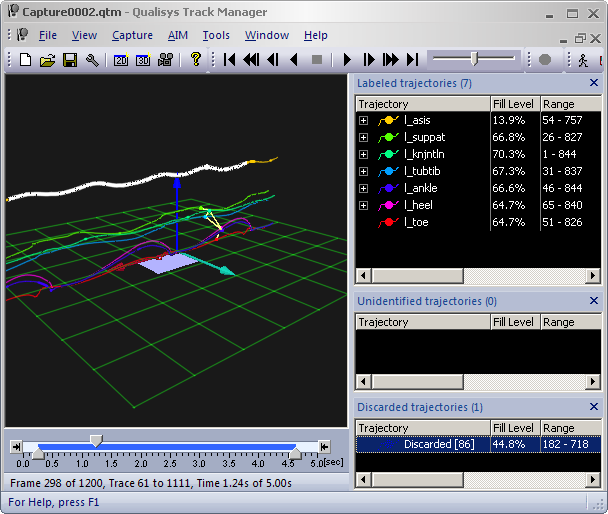Expand the l_ankle trajectory row

[x=364, y=188]
